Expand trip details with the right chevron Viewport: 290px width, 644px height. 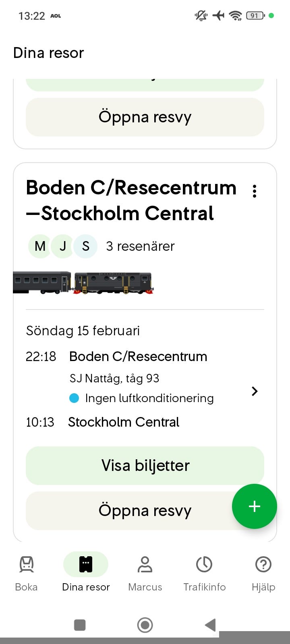coord(254,391)
